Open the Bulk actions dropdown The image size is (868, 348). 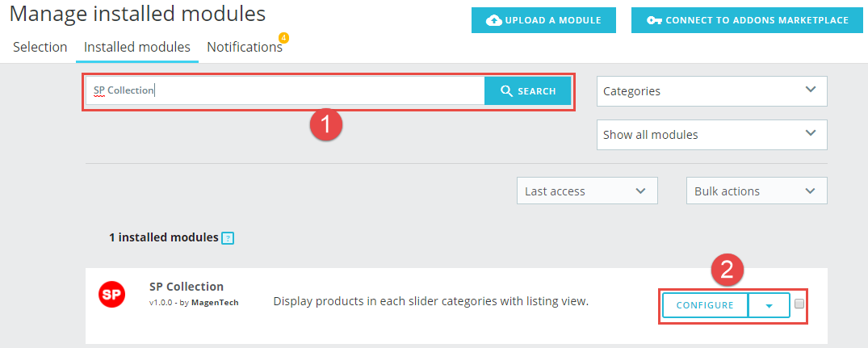757,191
